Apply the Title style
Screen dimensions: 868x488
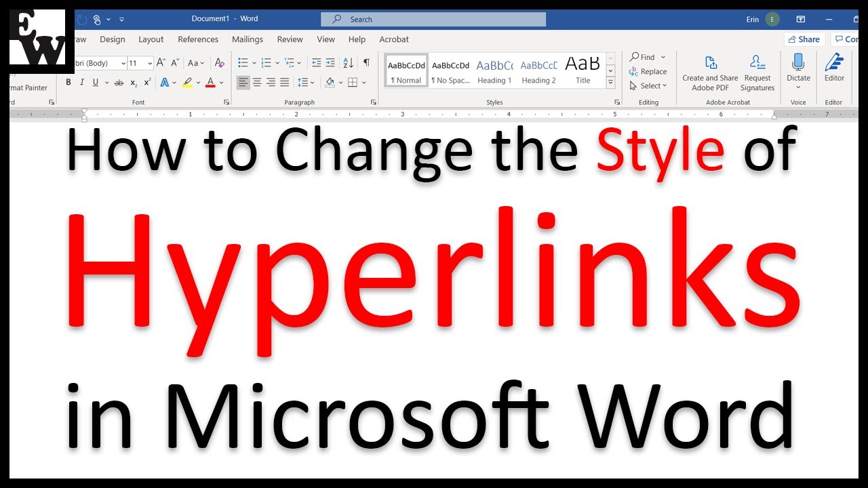click(583, 71)
